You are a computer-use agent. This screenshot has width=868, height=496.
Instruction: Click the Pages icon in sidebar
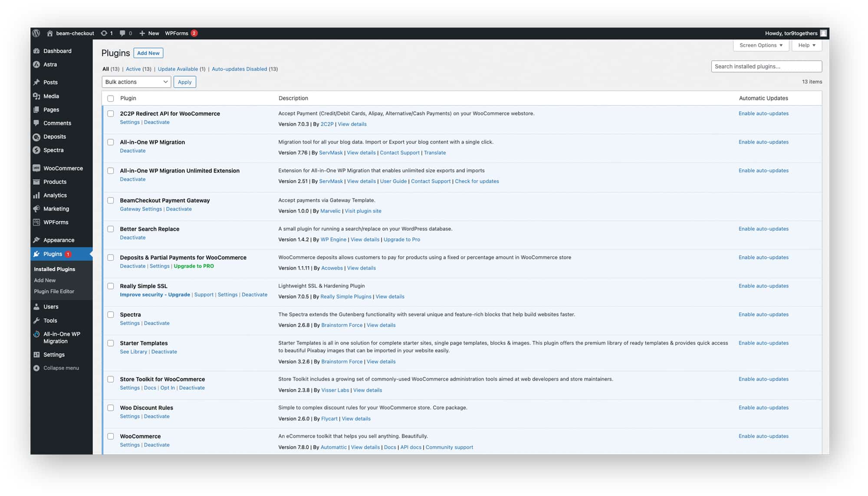(x=36, y=109)
